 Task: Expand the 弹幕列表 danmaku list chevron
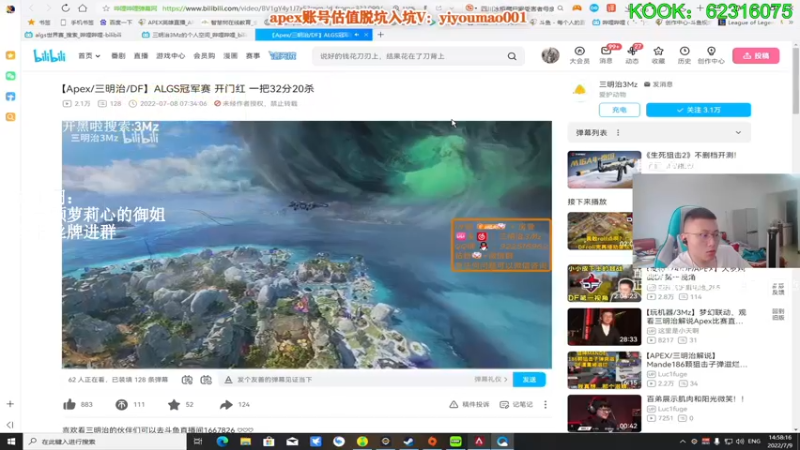738,133
